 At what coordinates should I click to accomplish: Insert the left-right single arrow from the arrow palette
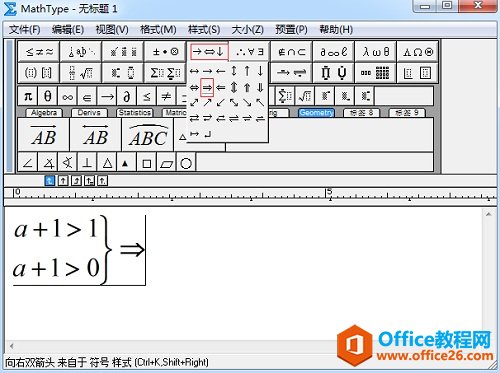(x=194, y=71)
